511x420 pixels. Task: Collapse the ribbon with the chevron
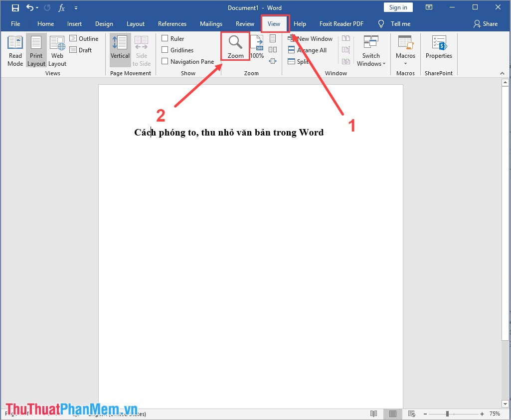(x=502, y=74)
